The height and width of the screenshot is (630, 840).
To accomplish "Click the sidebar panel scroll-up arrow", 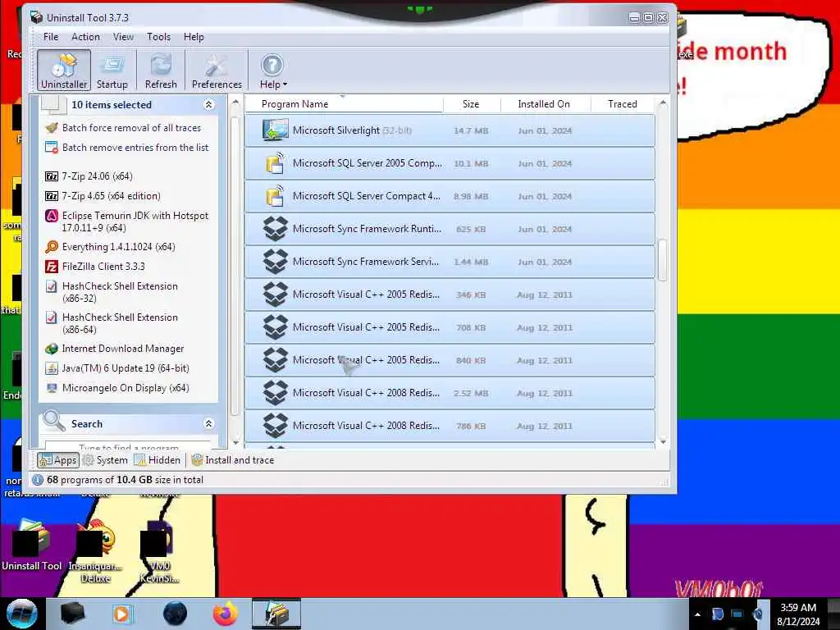I will [235, 102].
